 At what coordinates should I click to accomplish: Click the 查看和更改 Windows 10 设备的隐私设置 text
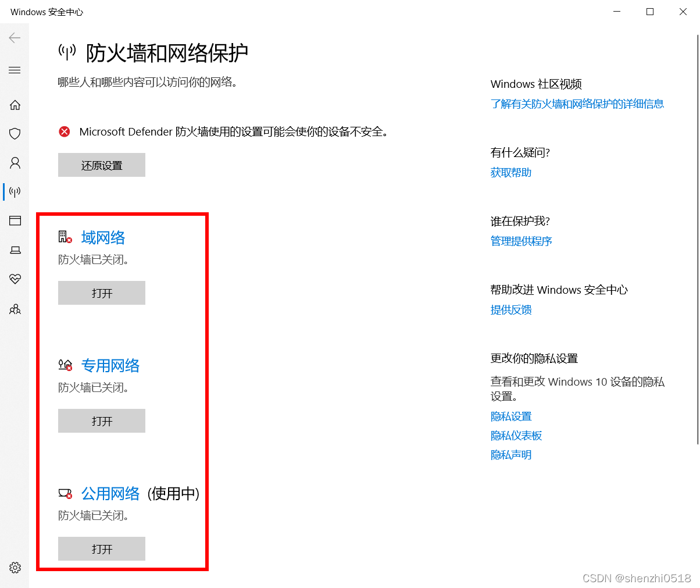(577, 389)
